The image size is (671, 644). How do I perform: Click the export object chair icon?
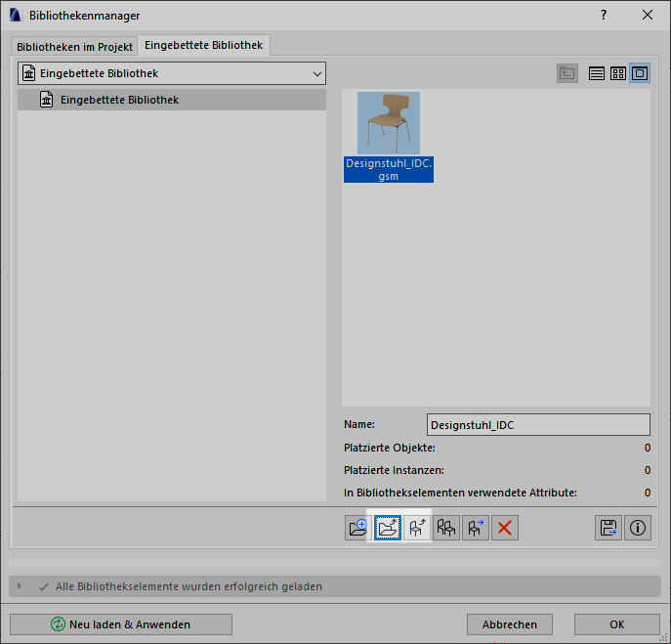pyautogui.click(x=417, y=528)
